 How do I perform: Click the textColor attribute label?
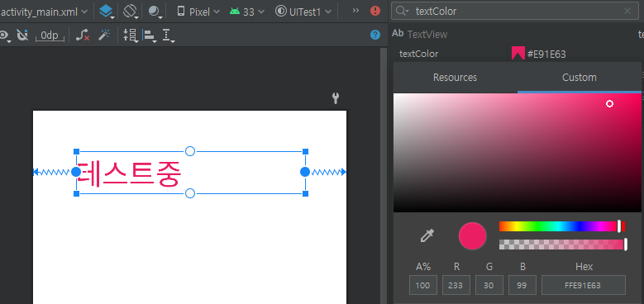(x=418, y=54)
